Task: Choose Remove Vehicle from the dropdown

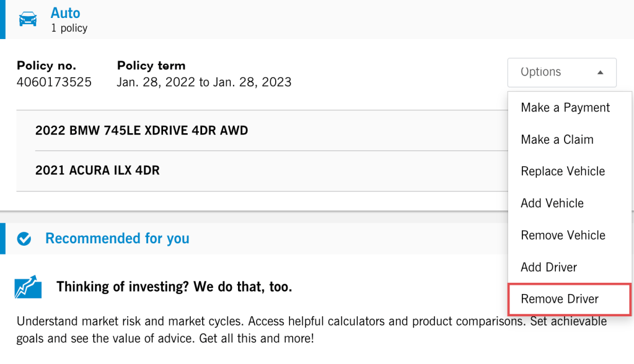Action: [x=563, y=235]
